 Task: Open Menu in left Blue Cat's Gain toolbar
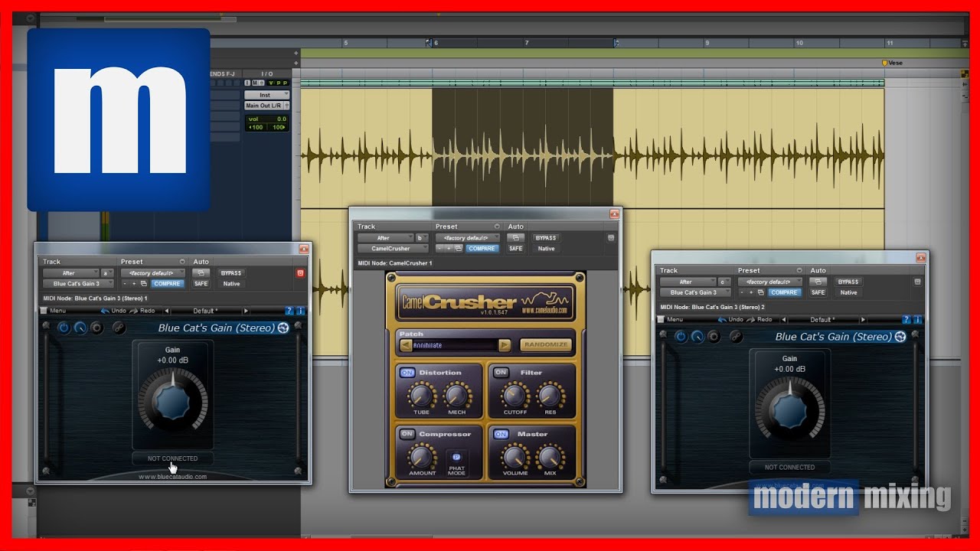[52, 311]
